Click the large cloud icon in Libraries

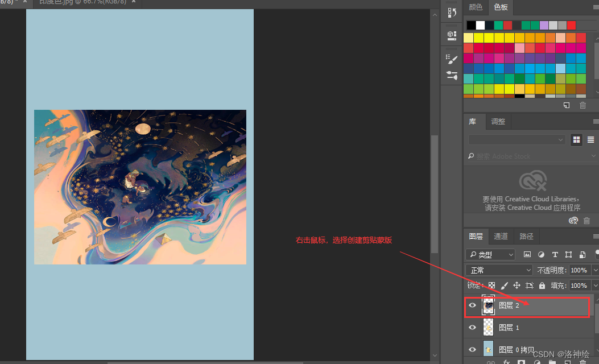click(x=533, y=181)
